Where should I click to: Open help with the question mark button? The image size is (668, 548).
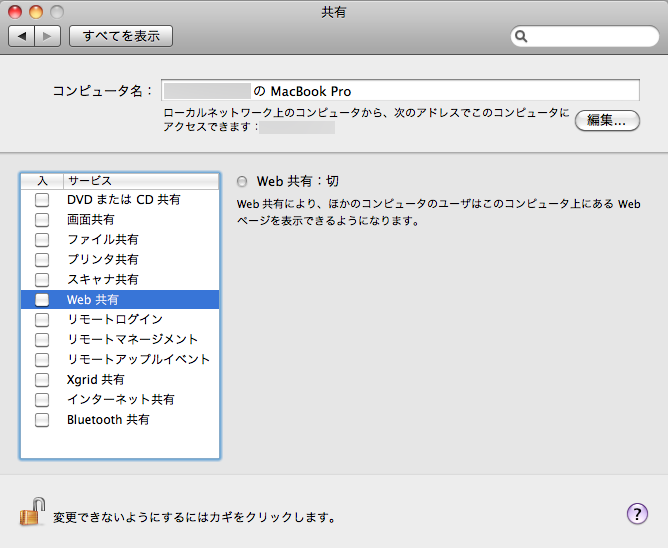pos(637,514)
